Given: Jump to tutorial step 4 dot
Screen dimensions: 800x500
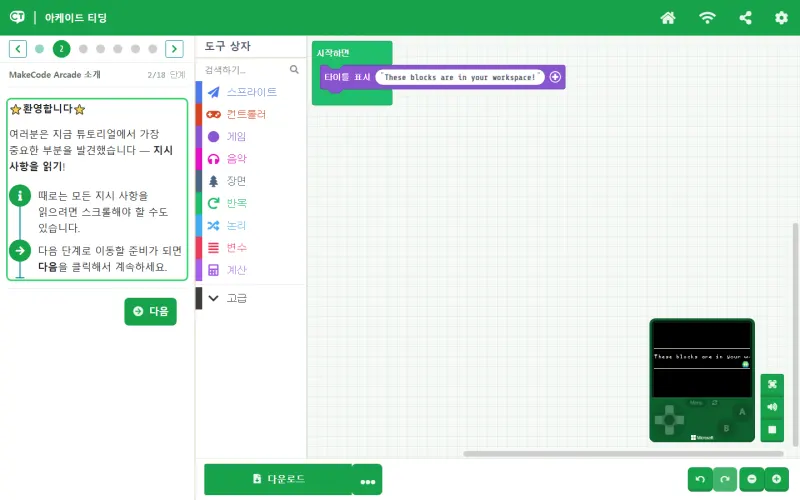Looking at the screenshot, I should (x=101, y=49).
